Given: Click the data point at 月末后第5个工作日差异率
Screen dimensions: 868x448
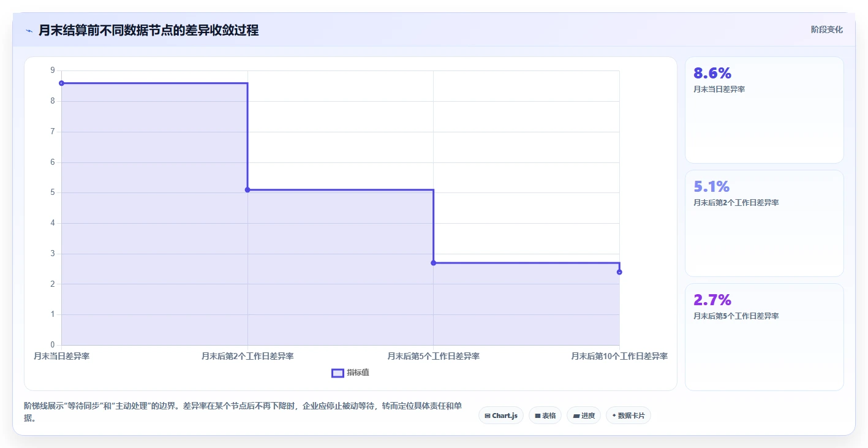Looking at the screenshot, I should [433, 263].
